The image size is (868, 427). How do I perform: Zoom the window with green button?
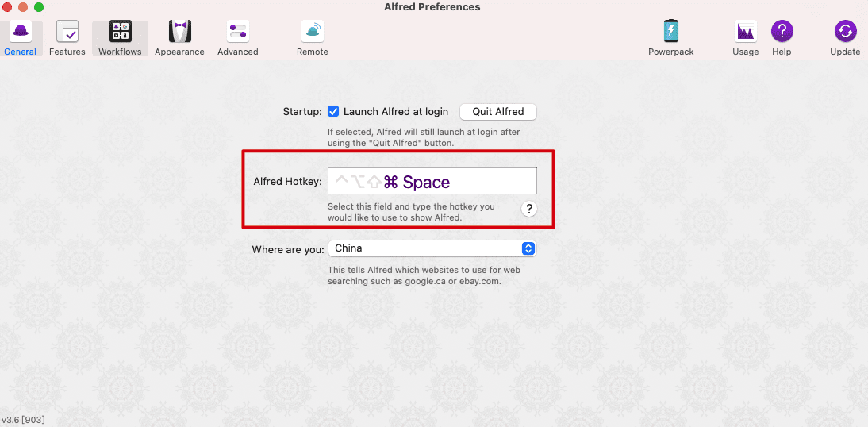[39, 7]
